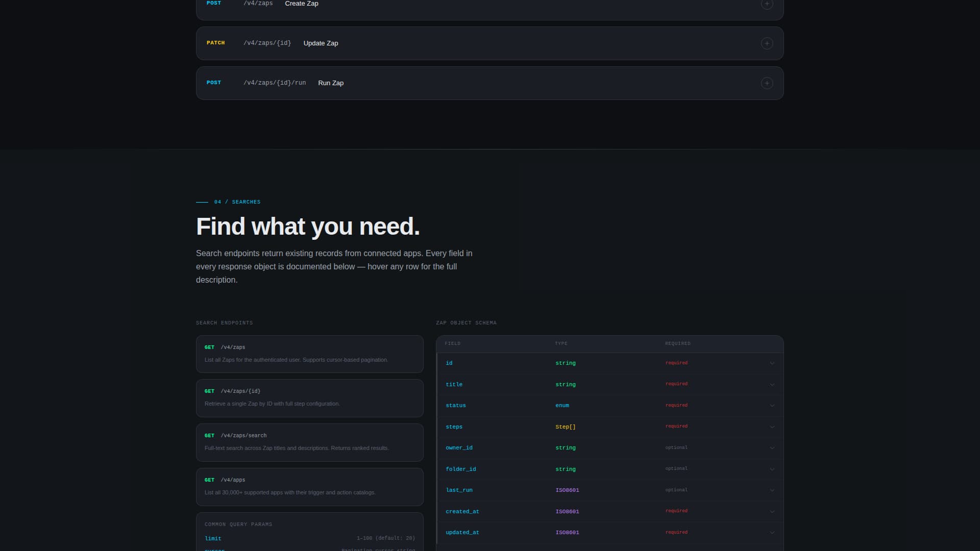
Task: Expand the folder_id row chevron
Action: click(x=772, y=469)
